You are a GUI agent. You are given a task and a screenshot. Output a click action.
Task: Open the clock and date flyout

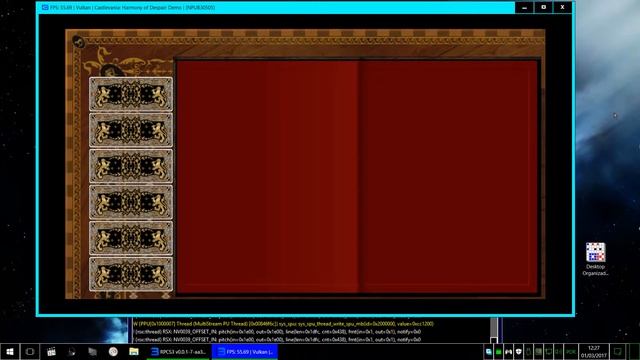point(594,352)
